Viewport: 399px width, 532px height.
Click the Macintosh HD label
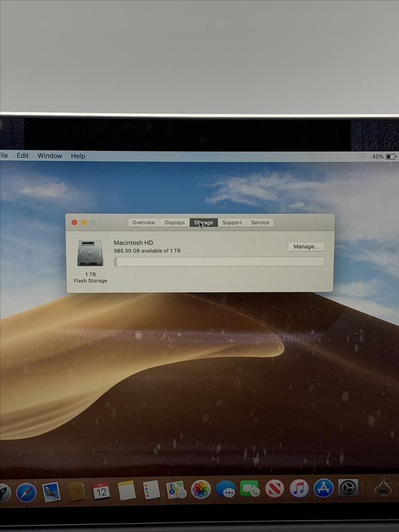click(133, 242)
